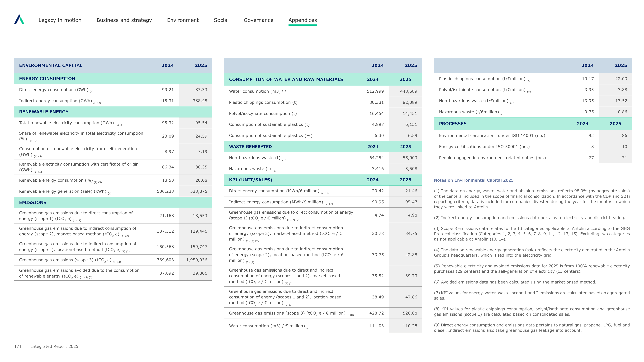The image size is (644, 362).
Task: Click the hazardous waste KPI value 0.86
Action: 622,112
